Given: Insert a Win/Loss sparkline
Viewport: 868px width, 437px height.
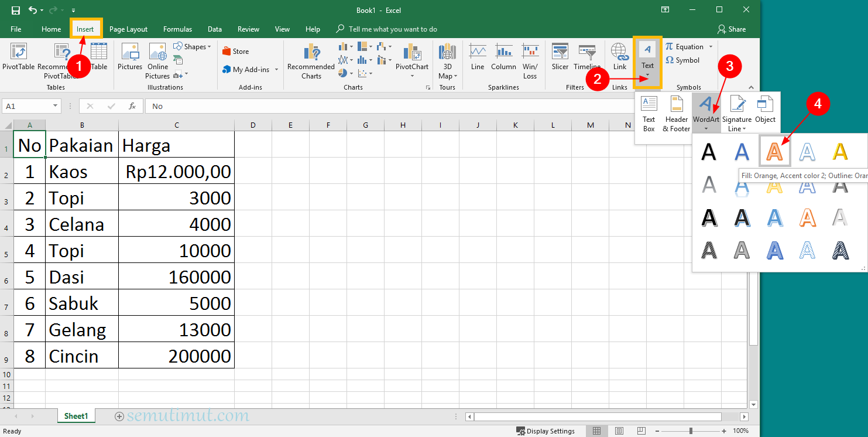Looking at the screenshot, I should (x=530, y=61).
